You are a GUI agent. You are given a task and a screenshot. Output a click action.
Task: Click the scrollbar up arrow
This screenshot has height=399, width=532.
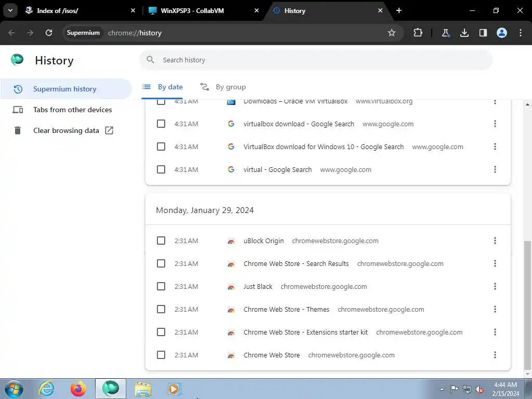527,104
